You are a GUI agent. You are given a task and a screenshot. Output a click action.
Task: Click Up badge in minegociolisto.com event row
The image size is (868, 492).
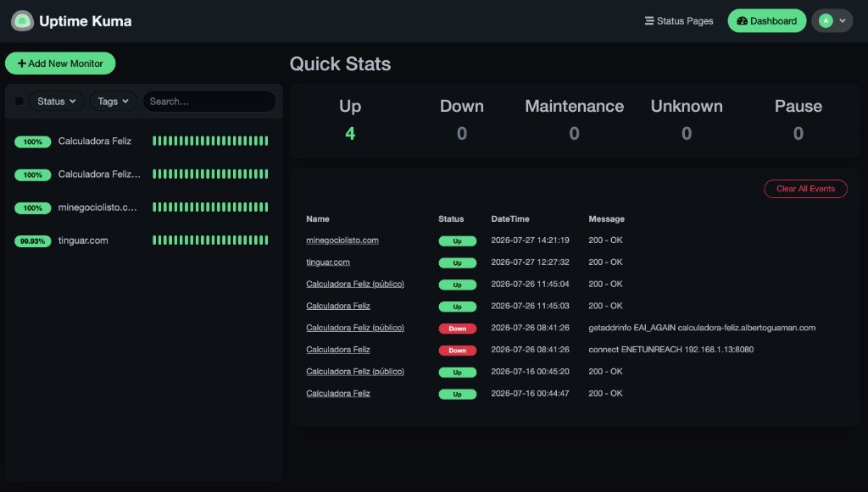click(457, 241)
